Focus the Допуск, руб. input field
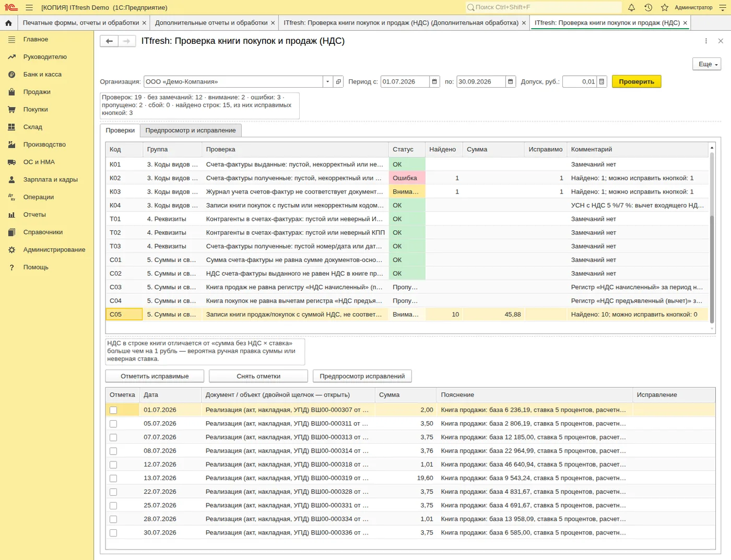 (x=579, y=81)
